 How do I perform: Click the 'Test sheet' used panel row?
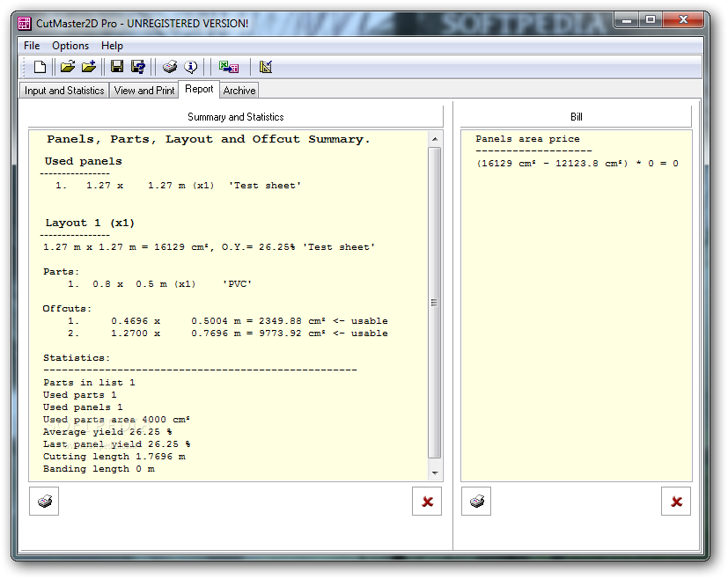point(179,186)
